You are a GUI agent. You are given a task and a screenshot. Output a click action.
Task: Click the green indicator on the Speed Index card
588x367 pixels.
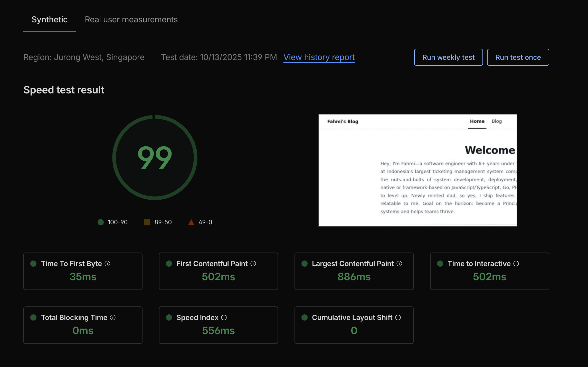pyautogui.click(x=169, y=317)
